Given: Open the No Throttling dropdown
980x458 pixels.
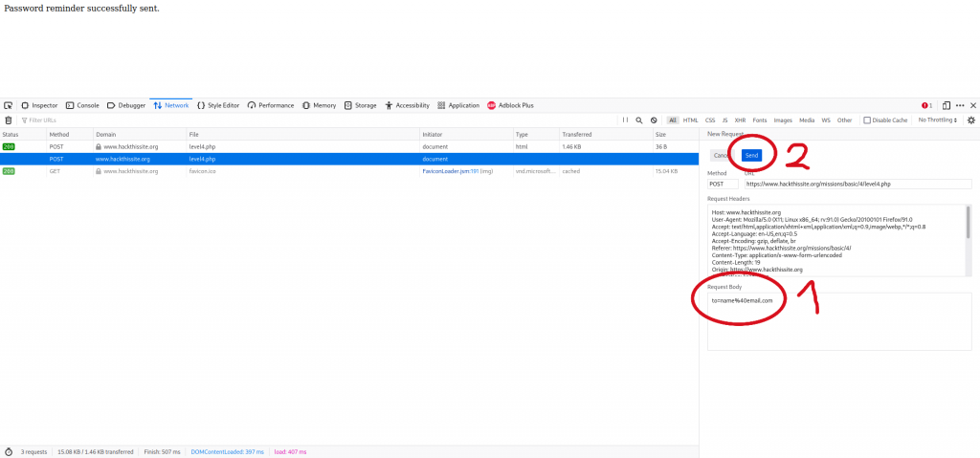Looking at the screenshot, I should click(x=938, y=120).
